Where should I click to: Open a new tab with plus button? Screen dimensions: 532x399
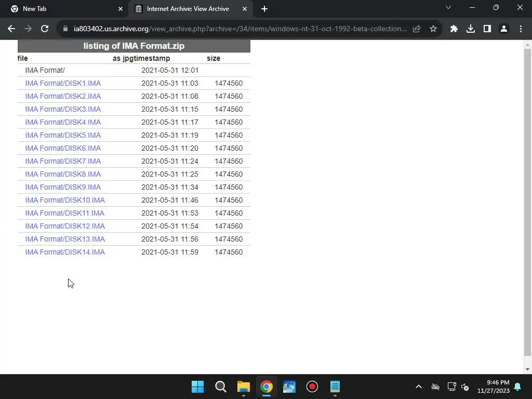pos(264,9)
